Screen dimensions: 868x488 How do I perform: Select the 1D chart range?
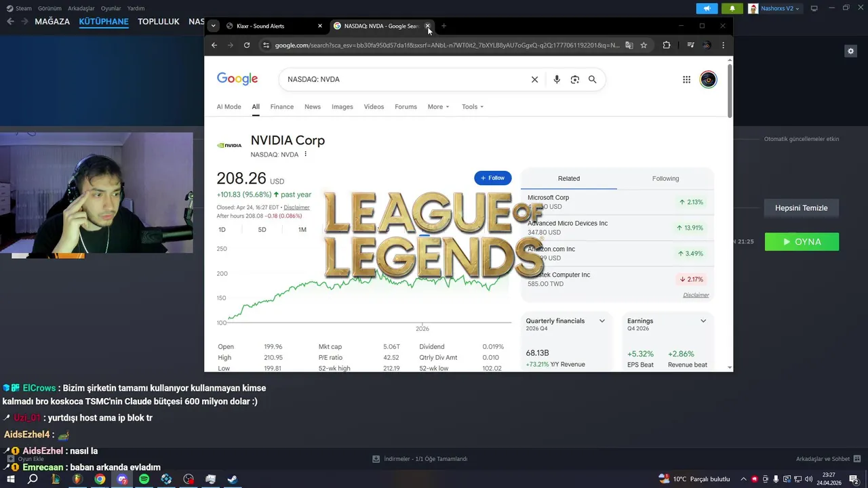tap(222, 229)
